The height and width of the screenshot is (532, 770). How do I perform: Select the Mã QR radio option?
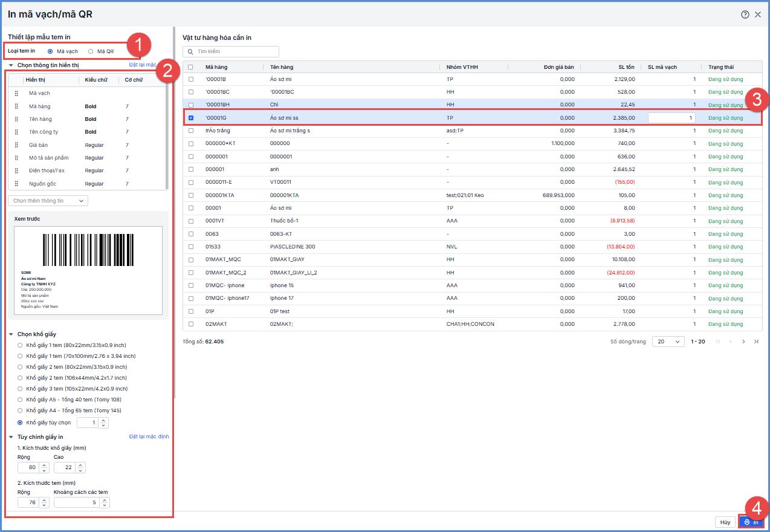click(91, 51)
